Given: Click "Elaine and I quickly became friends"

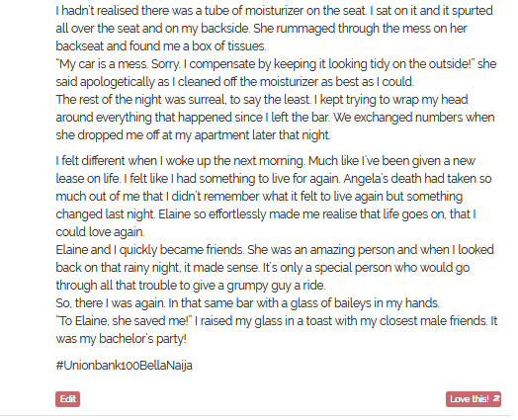Looking at the screenshot, I should pos(150,250).
